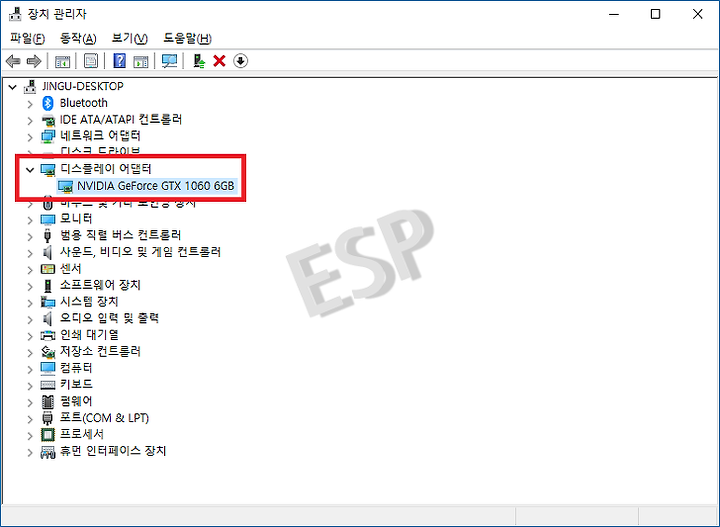Expand the 소프트웨어 장치 node
720x527 pixels.
point(30,286)
